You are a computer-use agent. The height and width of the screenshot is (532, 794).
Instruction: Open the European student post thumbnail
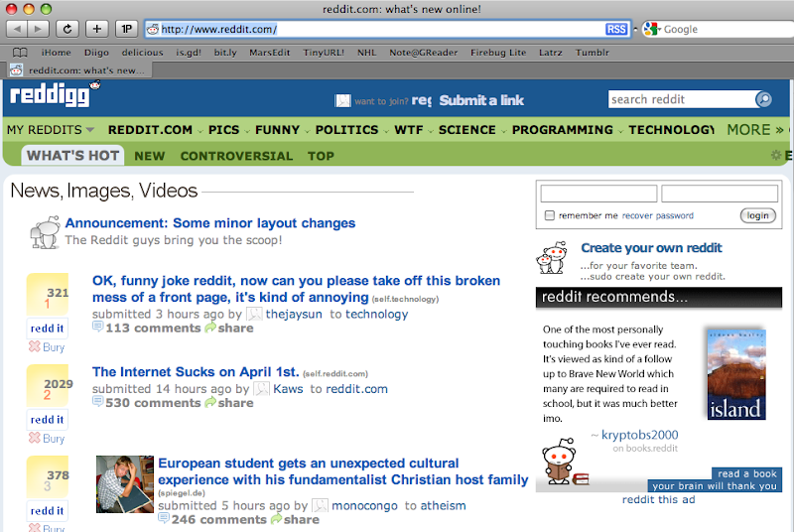[125, 484]
